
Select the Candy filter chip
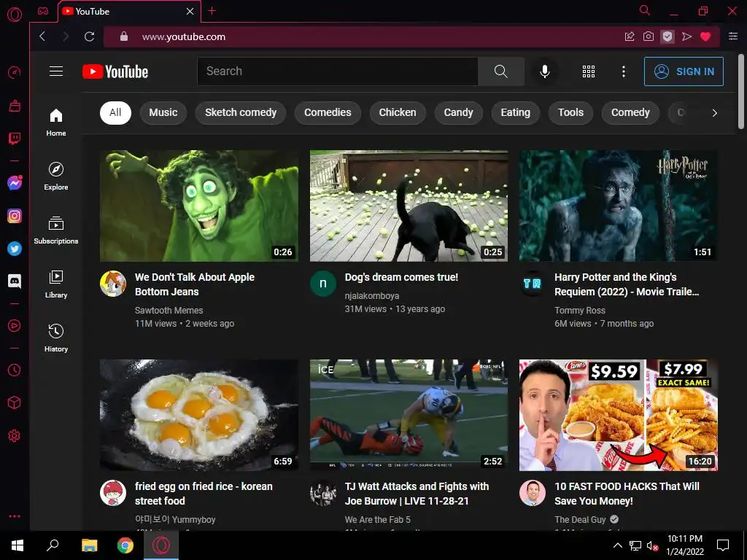tap(458, 113)
